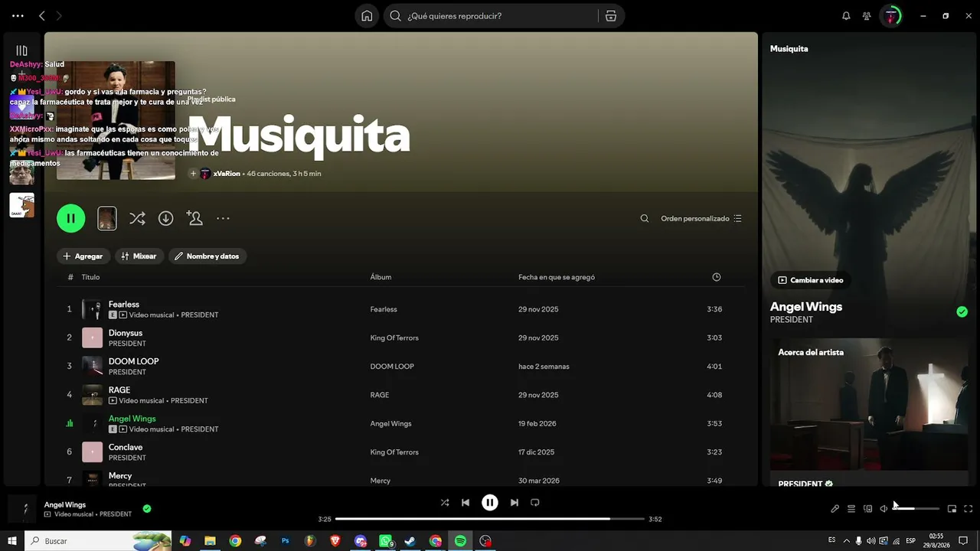
Task: Click the Cambiar a video button
Action: (x=811, y=280)
